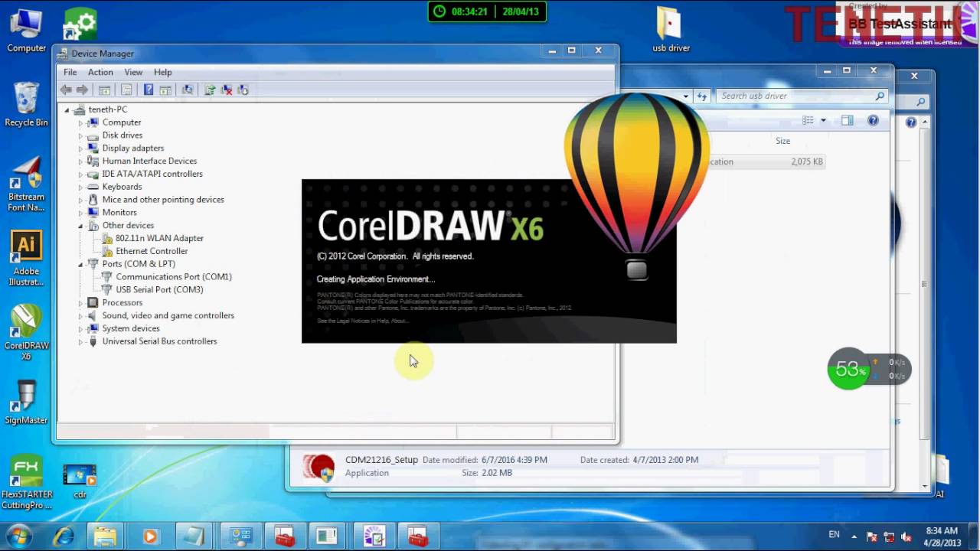
Task: Expand the Disk drives node arrow
Action: (80, 135)
